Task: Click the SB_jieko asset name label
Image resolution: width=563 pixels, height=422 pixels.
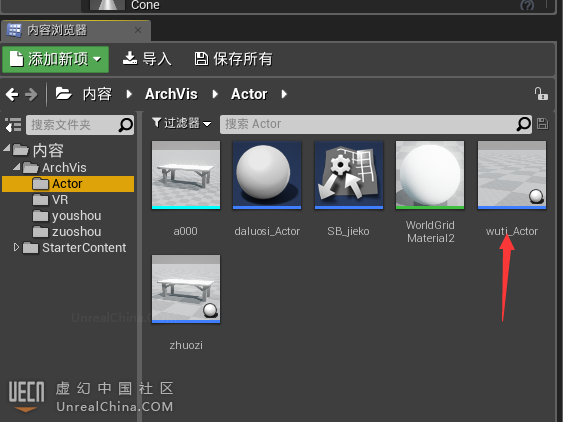Action: (x=348, y=231)
